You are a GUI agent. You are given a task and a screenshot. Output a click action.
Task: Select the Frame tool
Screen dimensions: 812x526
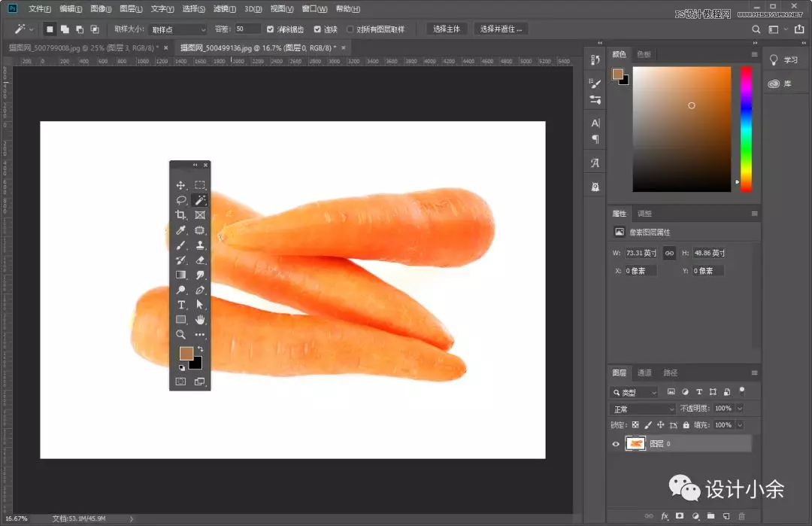tap(200, 214)
